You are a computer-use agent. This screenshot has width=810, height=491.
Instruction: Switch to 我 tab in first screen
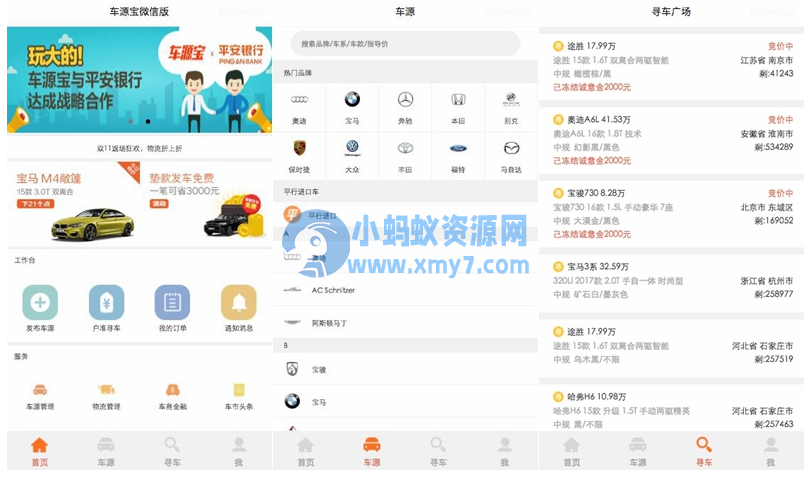click(x=238, y=451)
